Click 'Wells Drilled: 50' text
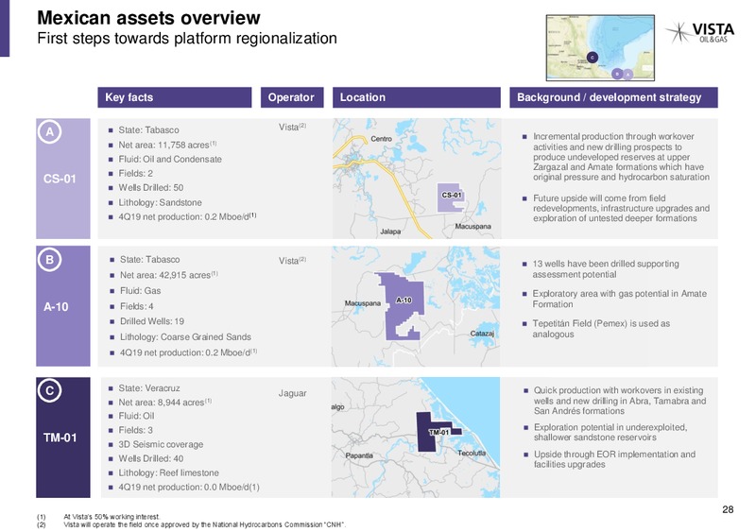Viewport: 756px width, 532px height. point(151,188)
